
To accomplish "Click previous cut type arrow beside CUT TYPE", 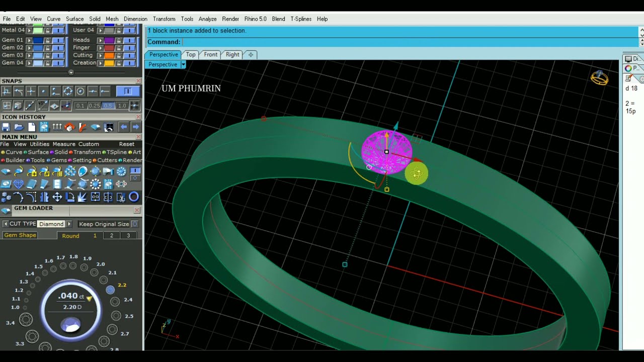I will [6, 224].
